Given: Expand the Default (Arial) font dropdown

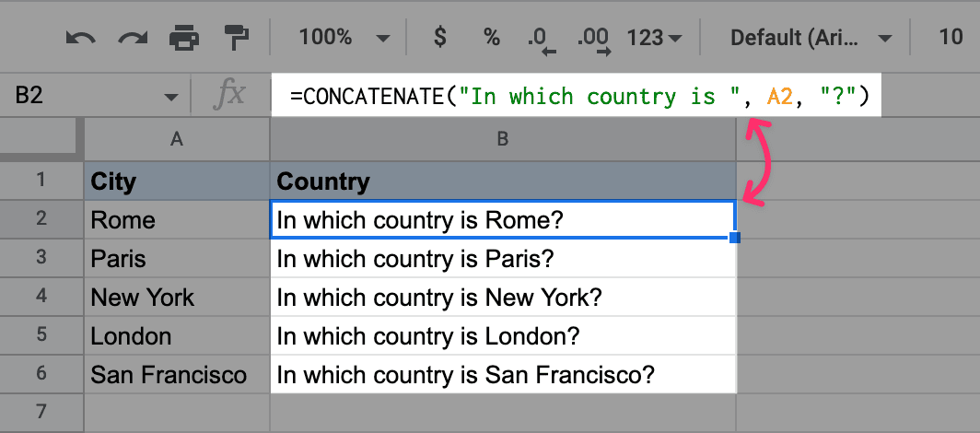Looking at the screenshot, I should [811, 38].
